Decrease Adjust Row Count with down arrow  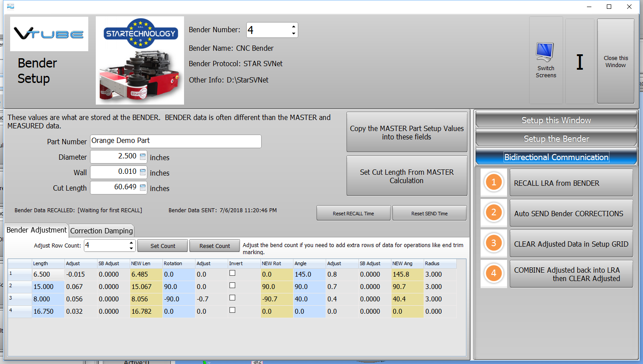point(131,248)
